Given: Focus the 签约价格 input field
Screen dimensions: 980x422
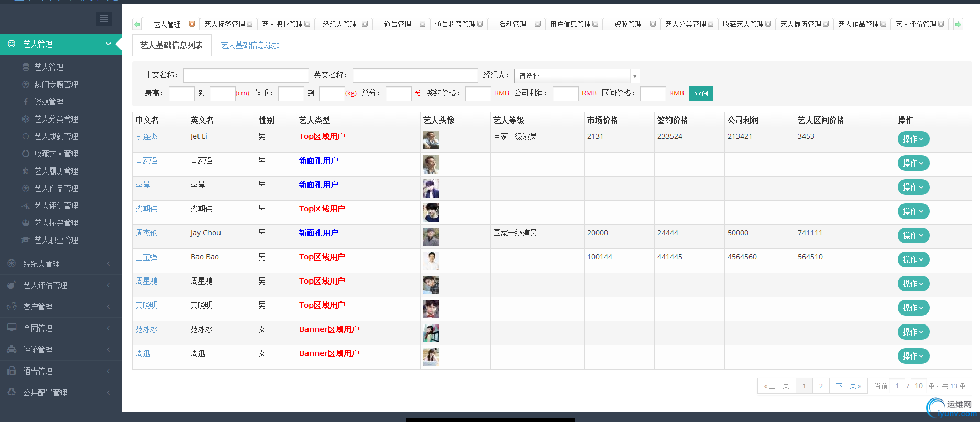Looking at the screenshot, I should click(478, 93).
